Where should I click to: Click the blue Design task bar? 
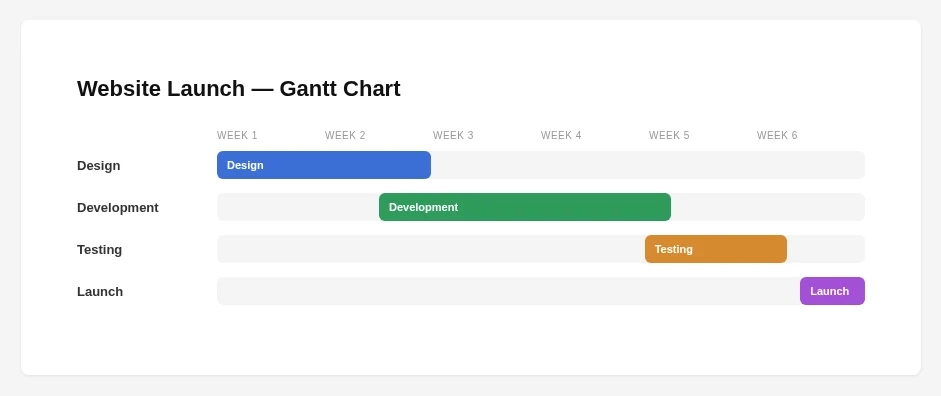(324, 165)
